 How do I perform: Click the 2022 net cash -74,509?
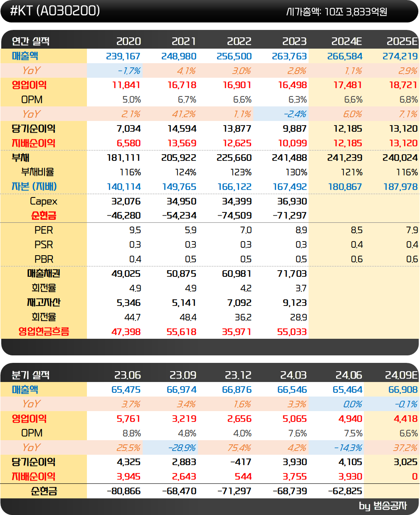tap(235, 216)
